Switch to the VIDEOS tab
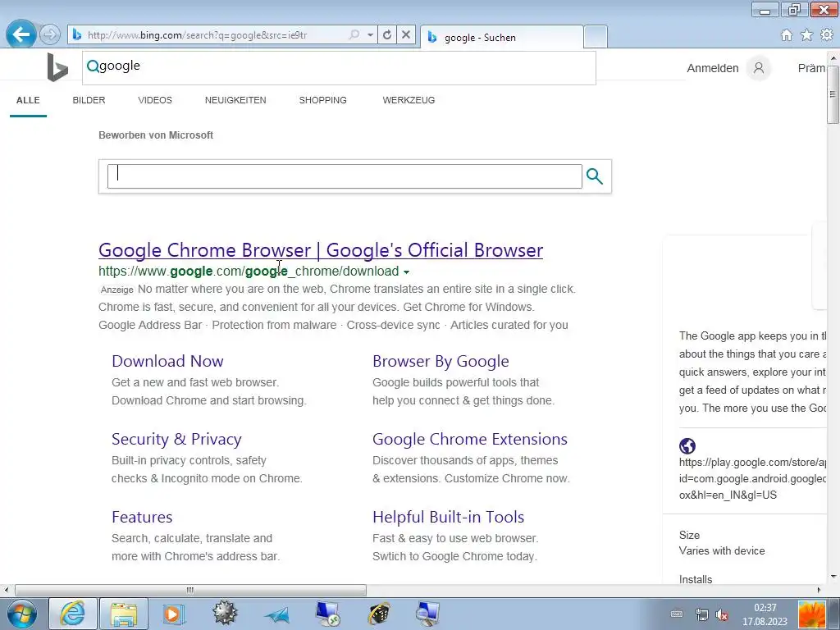This screenshot has height=630, width=840. 155,100
